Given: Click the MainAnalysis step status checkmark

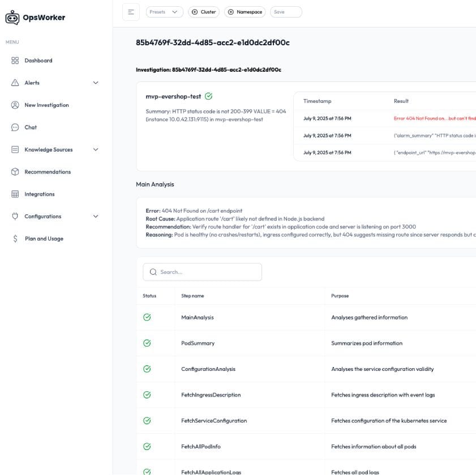Looking at the screenshot, I should click(x=147, y=317).
